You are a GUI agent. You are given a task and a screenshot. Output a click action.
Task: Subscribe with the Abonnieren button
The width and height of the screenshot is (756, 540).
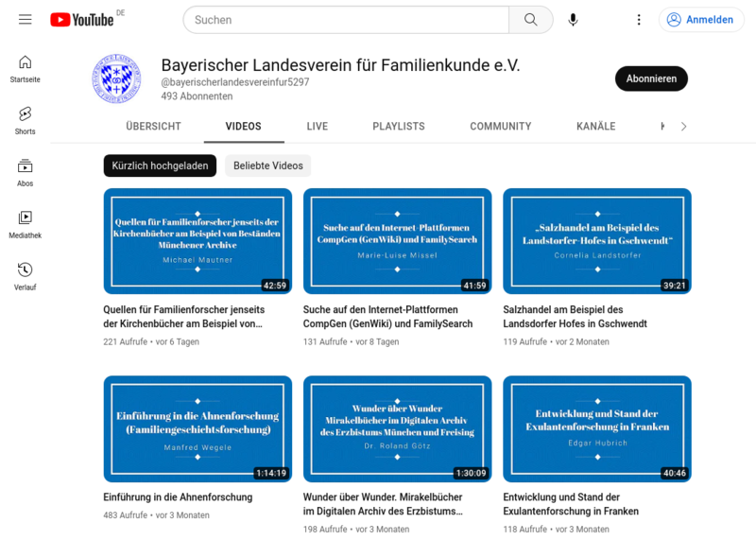(x=651, y=78)
